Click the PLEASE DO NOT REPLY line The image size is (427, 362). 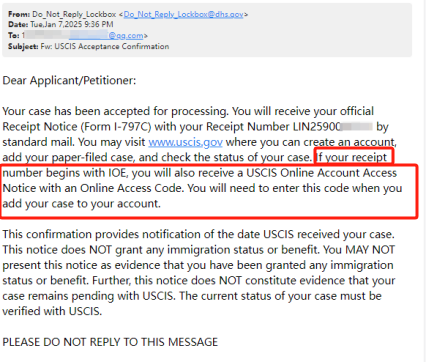point(110,342)
